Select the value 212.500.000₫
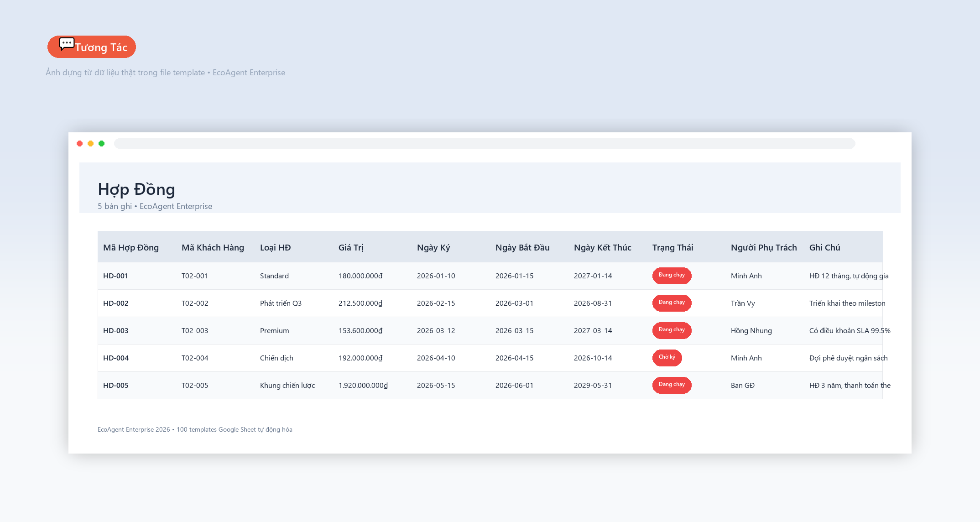The image size is (980, 522). click(360, 303)
